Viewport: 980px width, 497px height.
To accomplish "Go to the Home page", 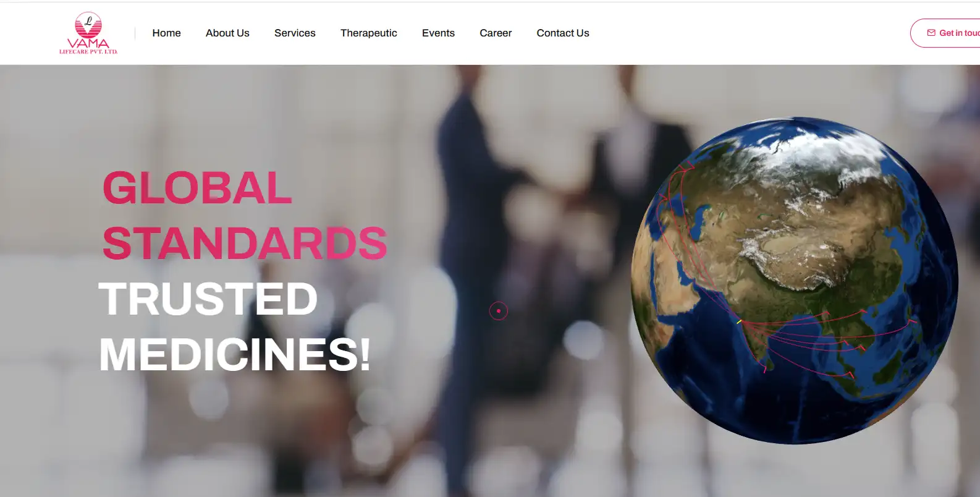I will 167,33.
